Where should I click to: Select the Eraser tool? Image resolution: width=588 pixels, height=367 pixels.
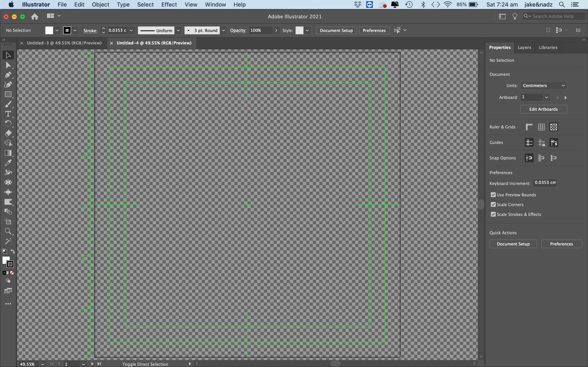pyautogui.click(x=8, y=133)
